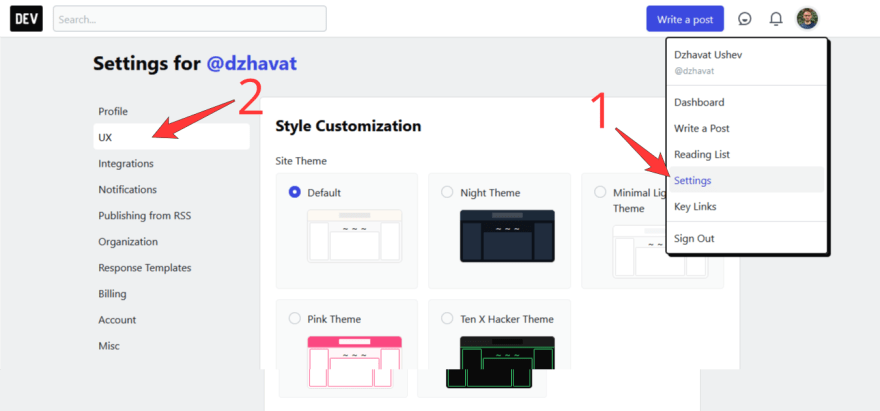Open Publishing from RSS settings
Viewport: 880px width, 411px height.
(171, 216)
